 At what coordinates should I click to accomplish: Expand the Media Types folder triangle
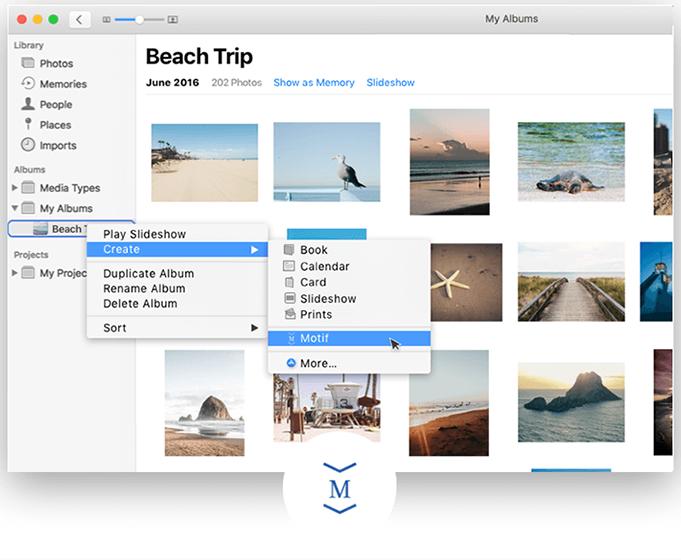[14, 188]
